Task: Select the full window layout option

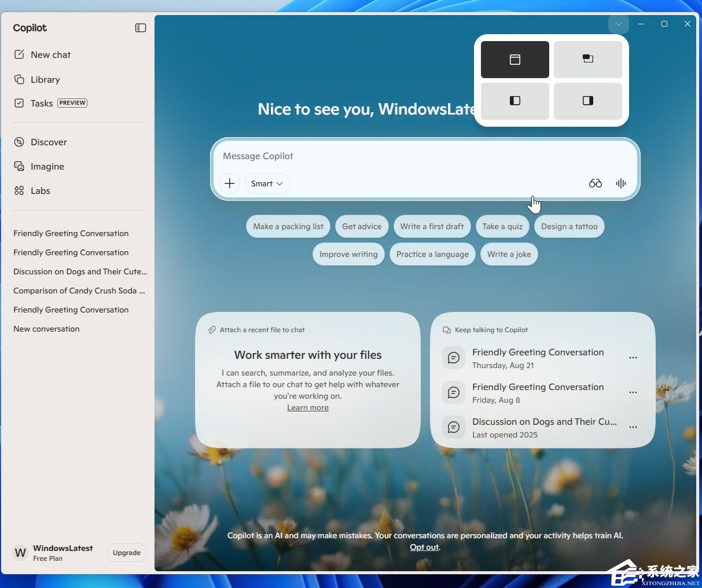Action: click(x=515, y=60)
